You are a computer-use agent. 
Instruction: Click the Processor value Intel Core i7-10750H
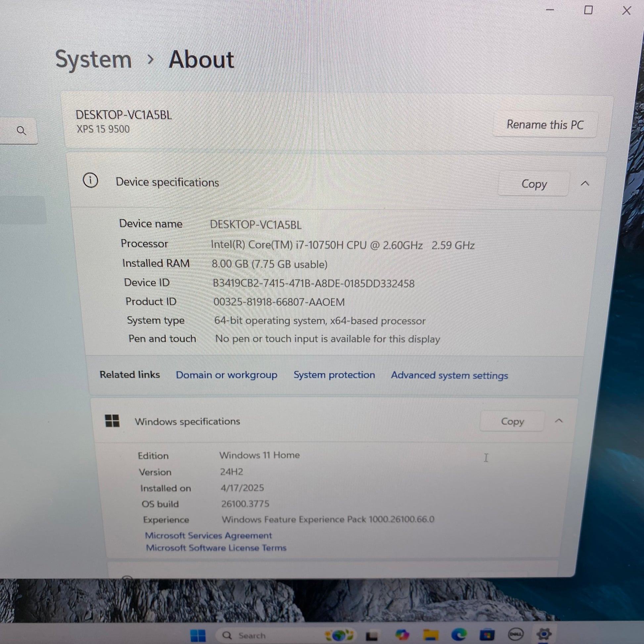coord(343,245)
